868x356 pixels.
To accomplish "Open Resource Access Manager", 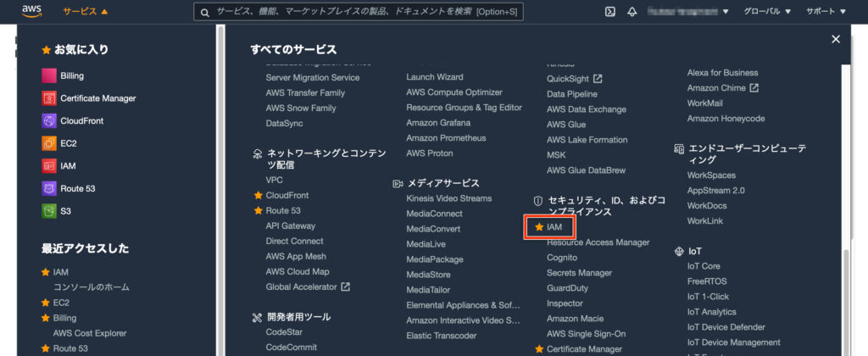I will point(598,242).
